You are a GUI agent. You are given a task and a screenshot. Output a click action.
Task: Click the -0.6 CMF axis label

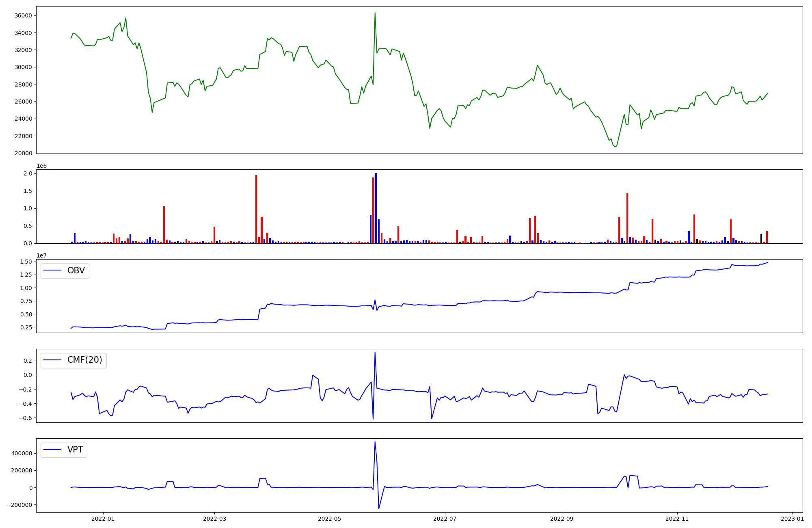(26, 418)
